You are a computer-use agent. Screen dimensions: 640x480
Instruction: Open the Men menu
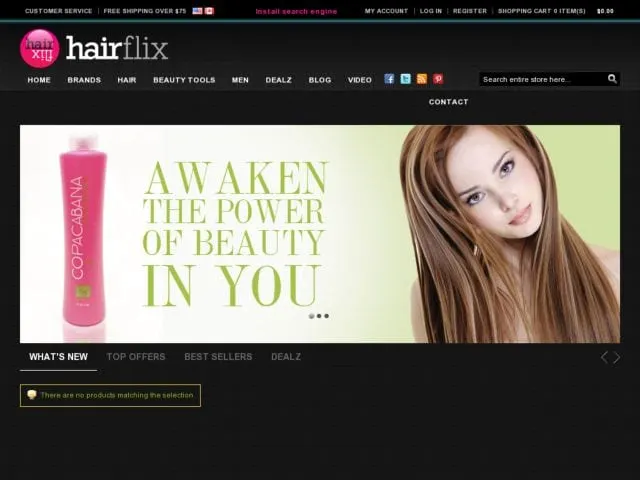[240, 80]
